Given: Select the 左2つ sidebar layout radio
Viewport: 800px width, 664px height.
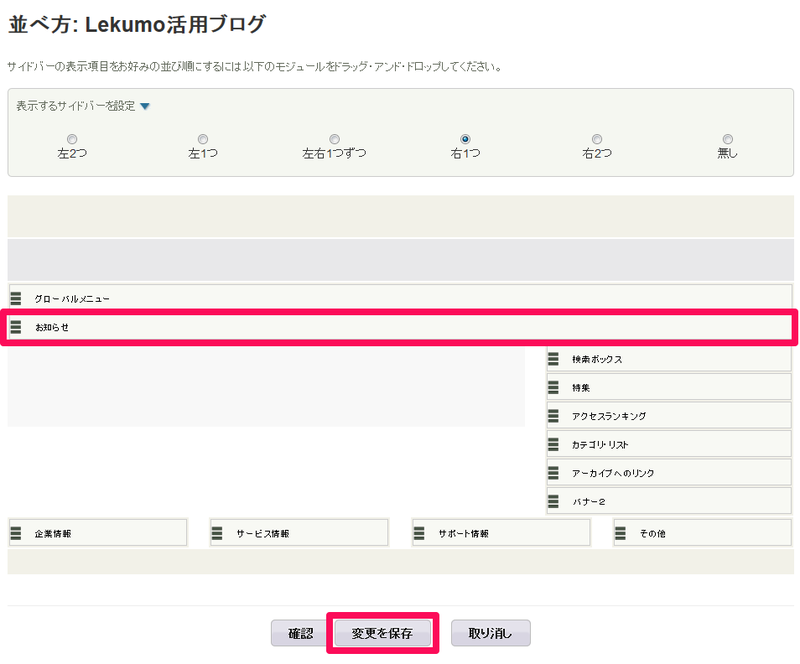Looking at the screenshot, I should click(72, 139).
